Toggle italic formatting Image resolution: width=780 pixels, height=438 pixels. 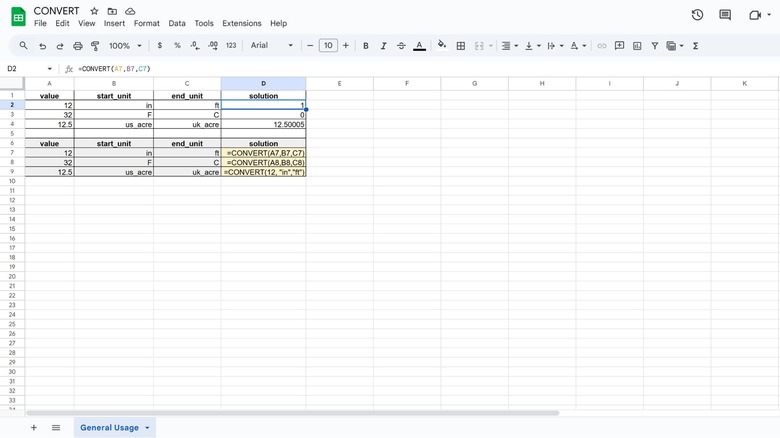(x=383, y=46)
